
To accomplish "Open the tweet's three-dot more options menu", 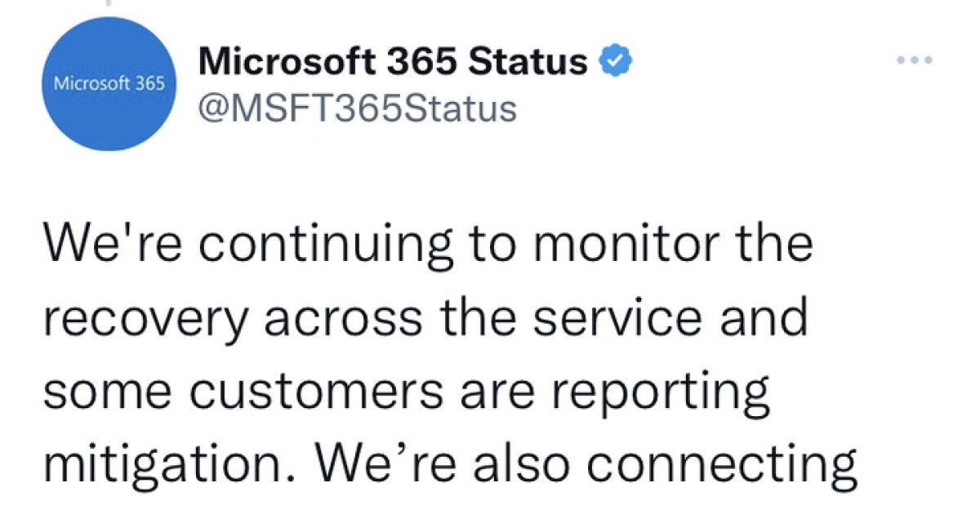I will click(915, 59).
